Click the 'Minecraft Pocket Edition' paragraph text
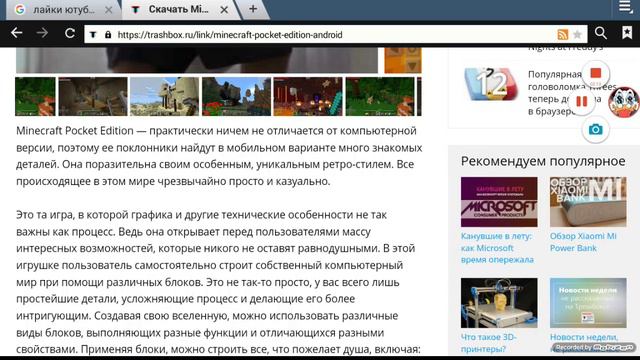The image size is (640, 360). click(x=219, y=156)
